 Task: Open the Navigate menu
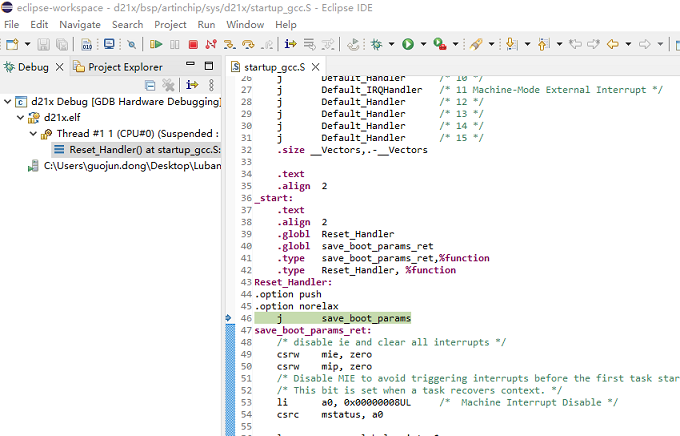tap(79, 24)
